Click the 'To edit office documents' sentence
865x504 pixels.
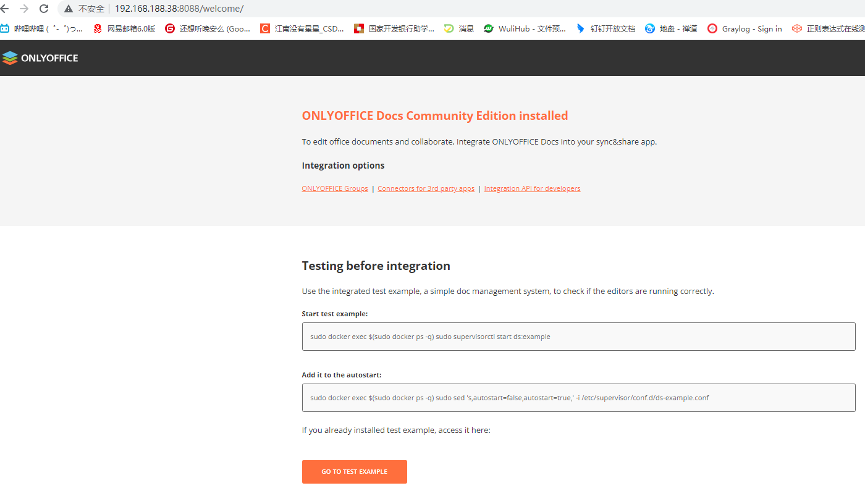479,141
